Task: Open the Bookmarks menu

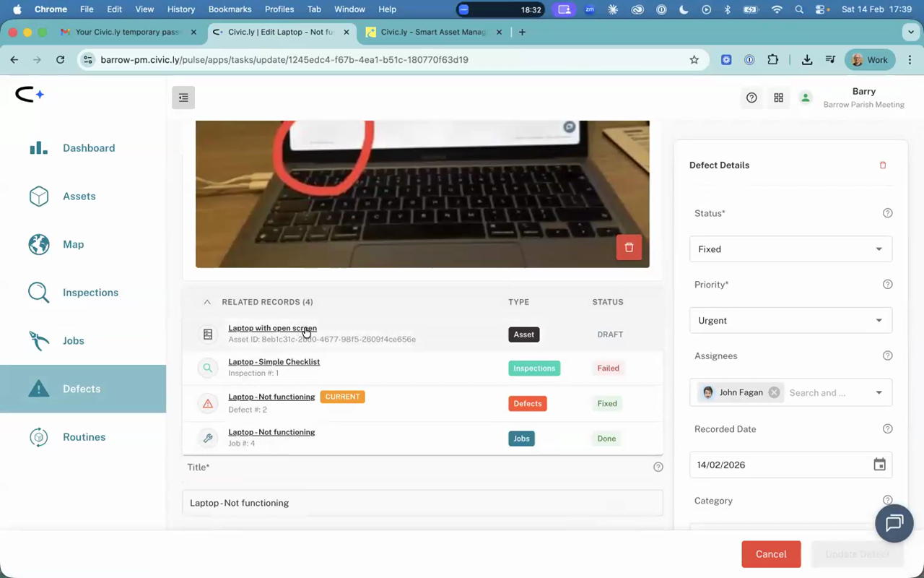Action: pyautogui.click(x=230, y=9)
